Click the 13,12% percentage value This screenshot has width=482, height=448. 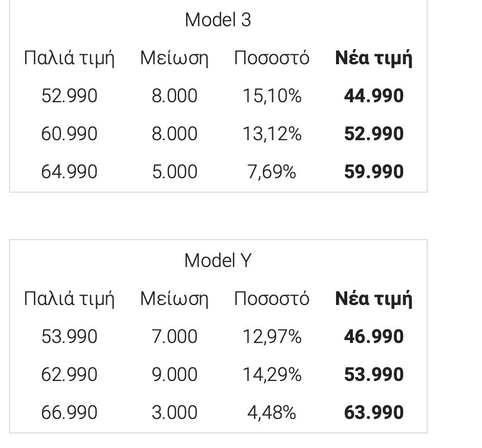click(x=272, y=134)
